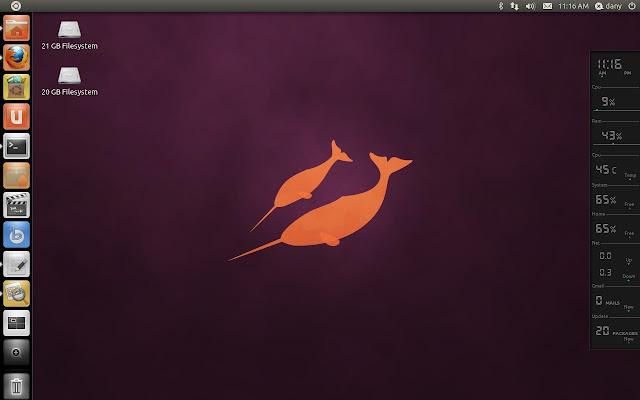Open the text editor launcher icon
The height and width of the screenshot is (400, 640).
[x=16, y=264]
